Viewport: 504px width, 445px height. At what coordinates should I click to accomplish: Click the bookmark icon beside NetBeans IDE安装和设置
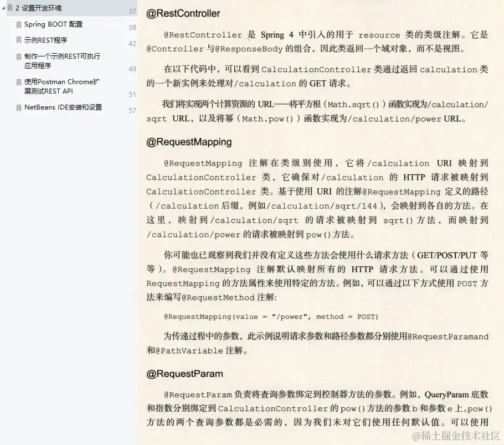tap(19, 108)
